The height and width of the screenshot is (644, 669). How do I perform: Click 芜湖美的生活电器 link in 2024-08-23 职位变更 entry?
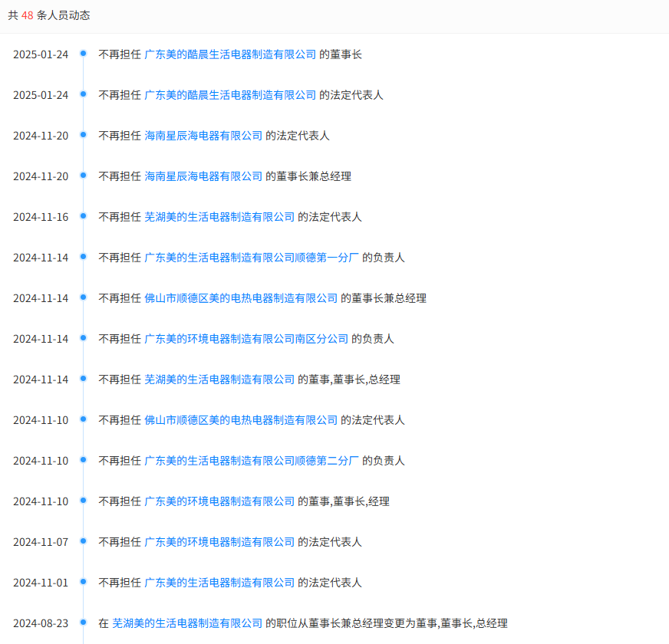tap(187, 623)
